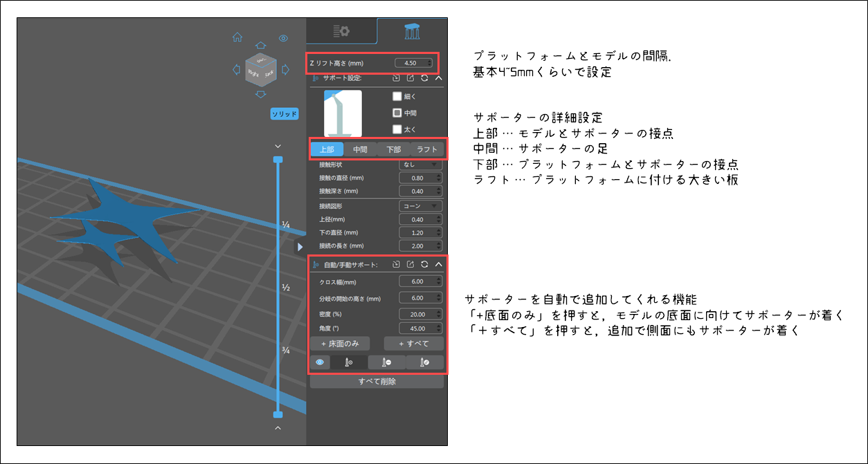The width and height of the screenshot is (868, 464).
Task: Click the bottom handle of layer slider
Action: pyautogui.click(x=278, y=414)
